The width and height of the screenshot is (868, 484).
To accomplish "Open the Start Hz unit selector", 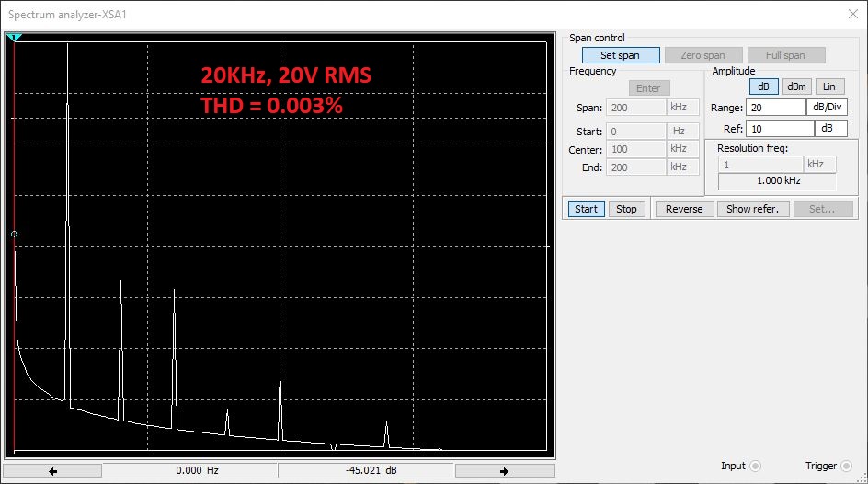I will point(682,132).
